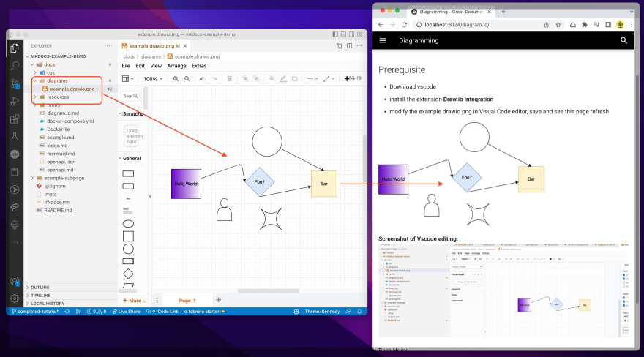
Task: Click the Fill Color bucket icon
Action: point(272,79)
